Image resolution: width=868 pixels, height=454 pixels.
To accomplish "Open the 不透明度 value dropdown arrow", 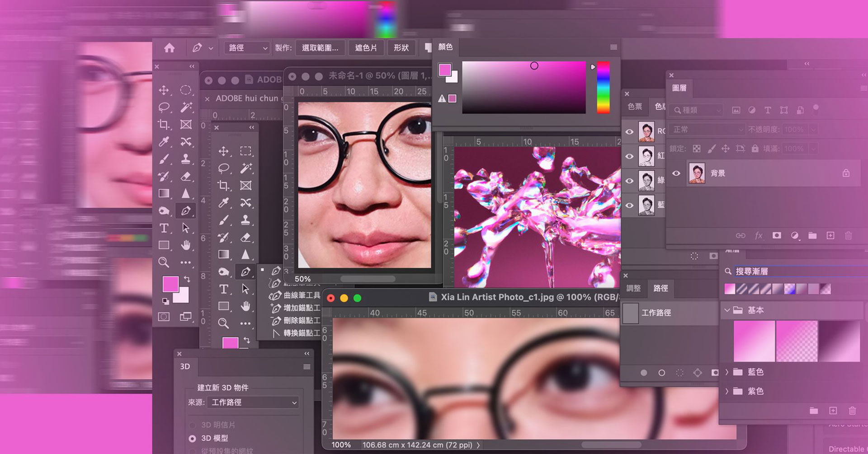I will click(813, 130).
